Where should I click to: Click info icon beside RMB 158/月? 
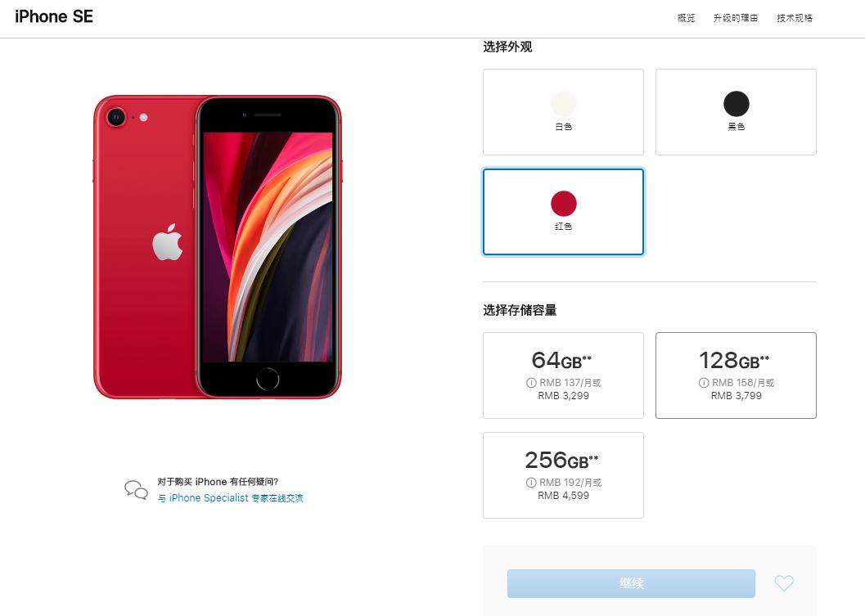point(704,382)
